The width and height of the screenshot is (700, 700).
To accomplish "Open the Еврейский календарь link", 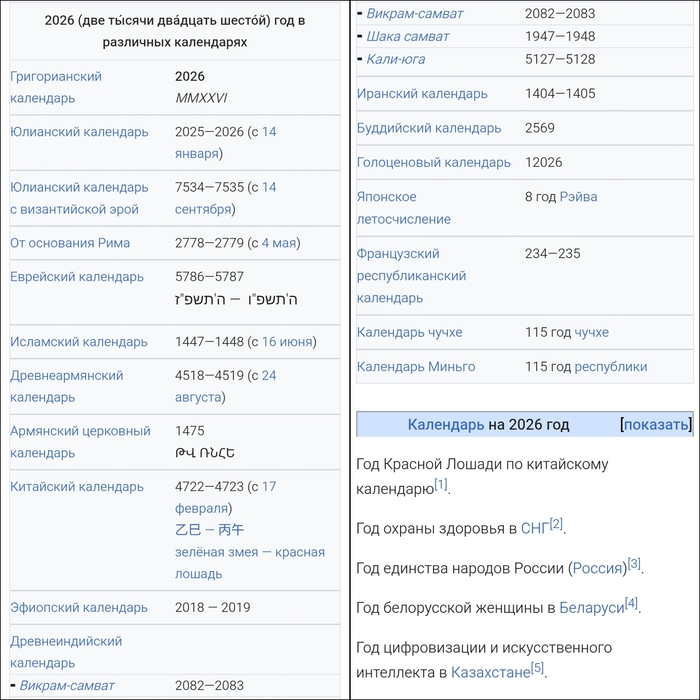I will [77, 277].
